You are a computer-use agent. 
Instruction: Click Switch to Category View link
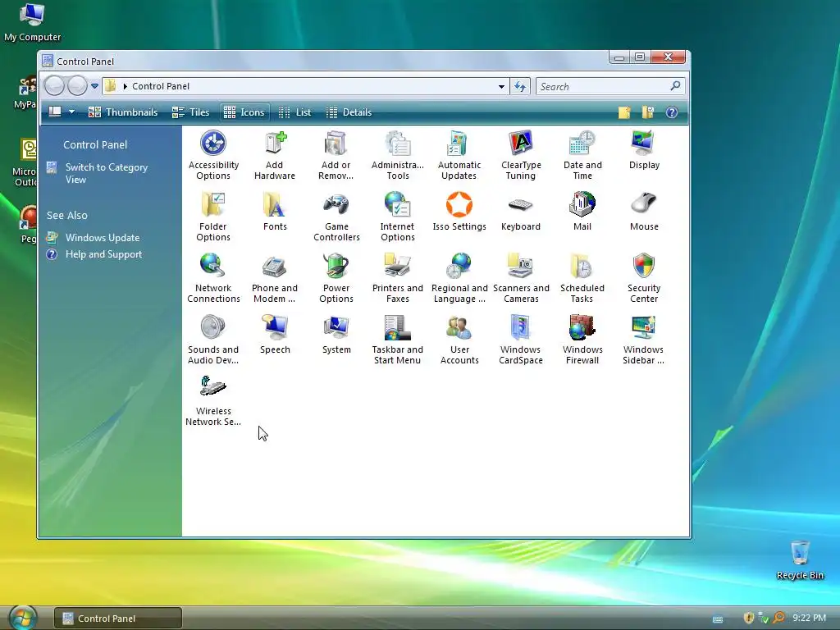[106, 173]
